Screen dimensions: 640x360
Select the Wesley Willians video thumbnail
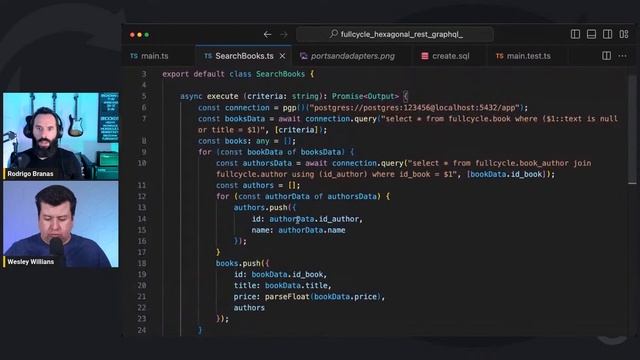coord(61,224)
